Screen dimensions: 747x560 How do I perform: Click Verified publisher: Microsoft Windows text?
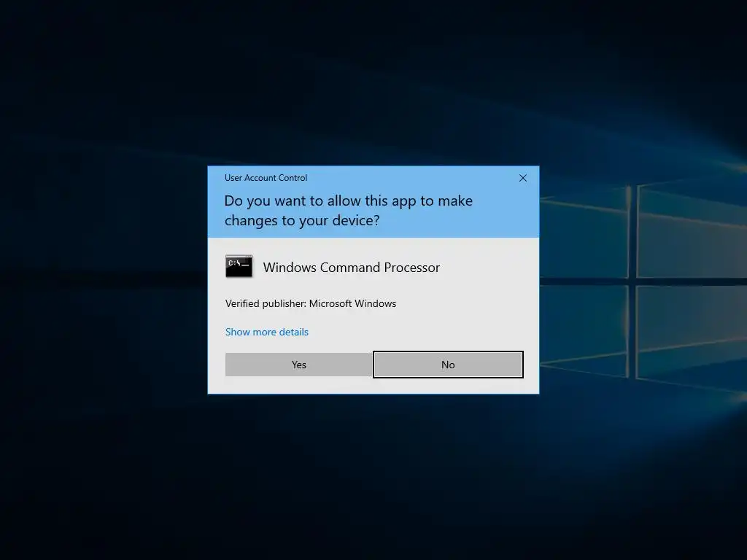[311, 303]
